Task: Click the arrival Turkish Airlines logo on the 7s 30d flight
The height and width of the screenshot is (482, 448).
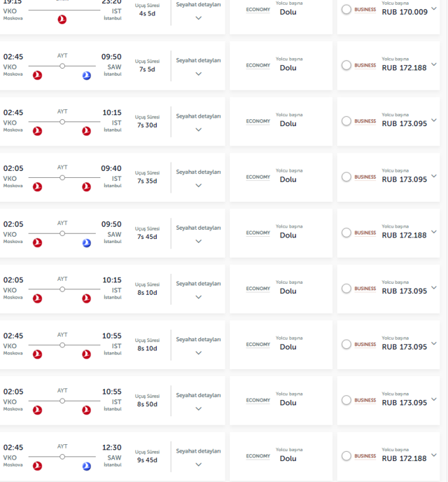Action: [x=87, y=131]
